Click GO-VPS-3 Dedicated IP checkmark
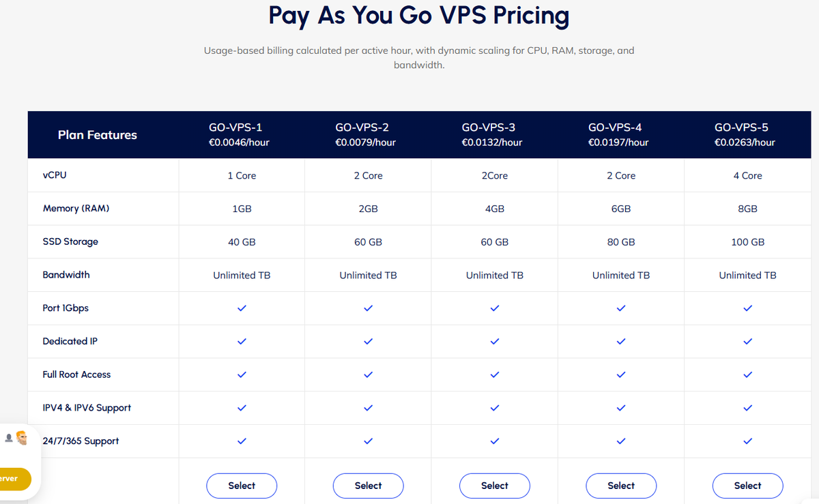The width and height of the screenshot is (819, 504). point(495,342)
